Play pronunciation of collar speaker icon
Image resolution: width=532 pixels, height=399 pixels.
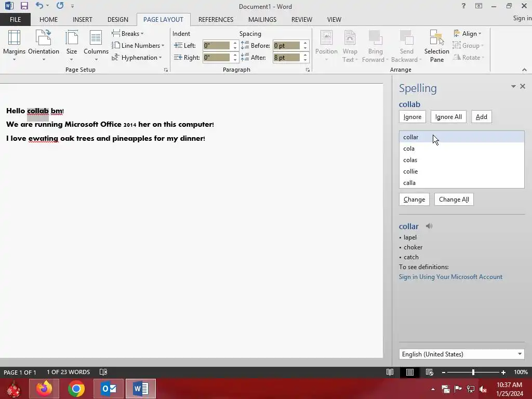[429, 226]
